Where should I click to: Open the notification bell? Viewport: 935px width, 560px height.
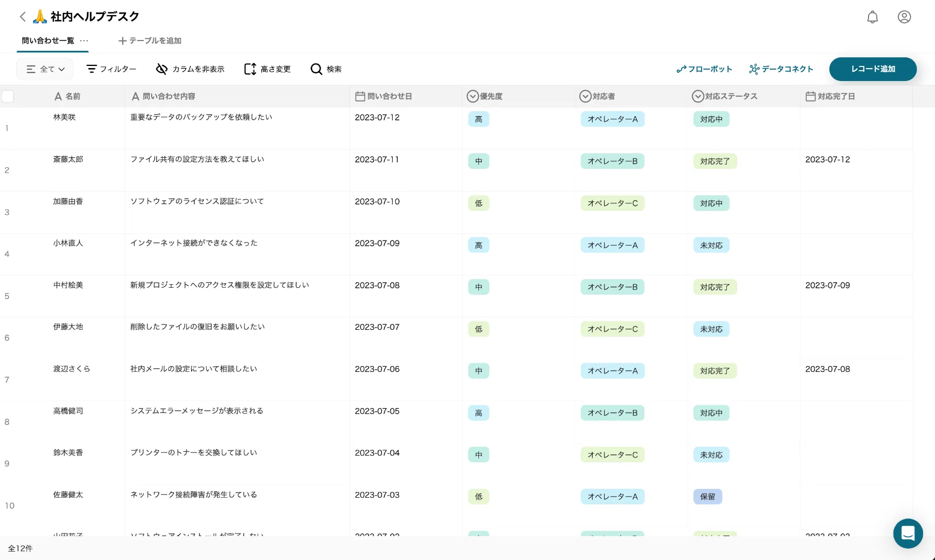click(x=872, y=17)
